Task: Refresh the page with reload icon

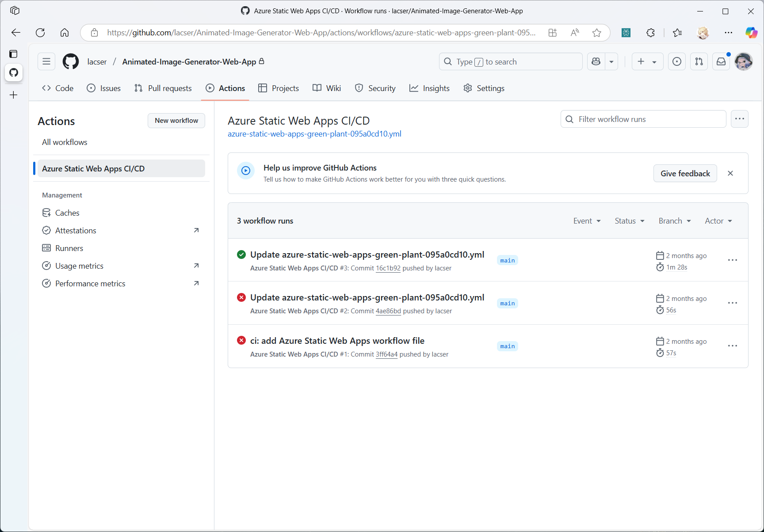Action: tap(40, 32)
